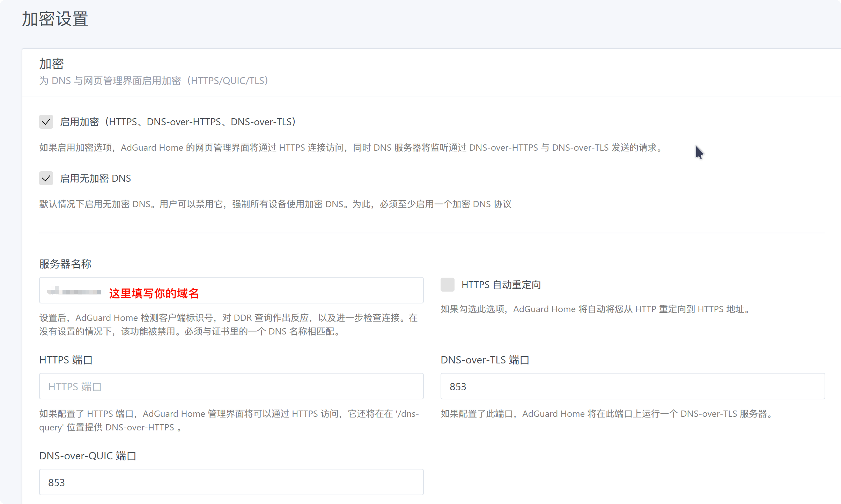
Task: Click the DNS-over-TLS 端口 field showing 853
Action: [632, 386]
